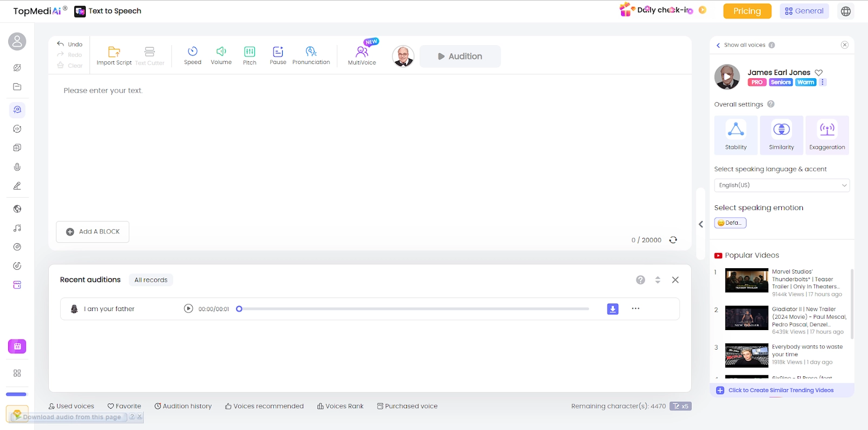Open the MultiVoice feature
The width and height of the screenshot is (868, 430).
pyautogui.click(x=362, y=55)
